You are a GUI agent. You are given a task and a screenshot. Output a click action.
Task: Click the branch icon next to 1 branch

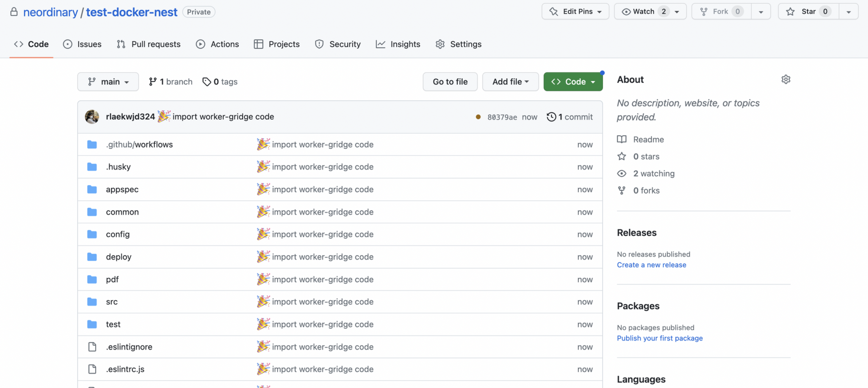(x=153, y=82)
